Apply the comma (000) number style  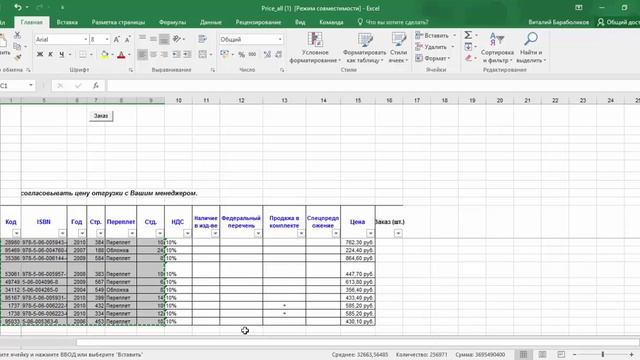pos(252,54)
